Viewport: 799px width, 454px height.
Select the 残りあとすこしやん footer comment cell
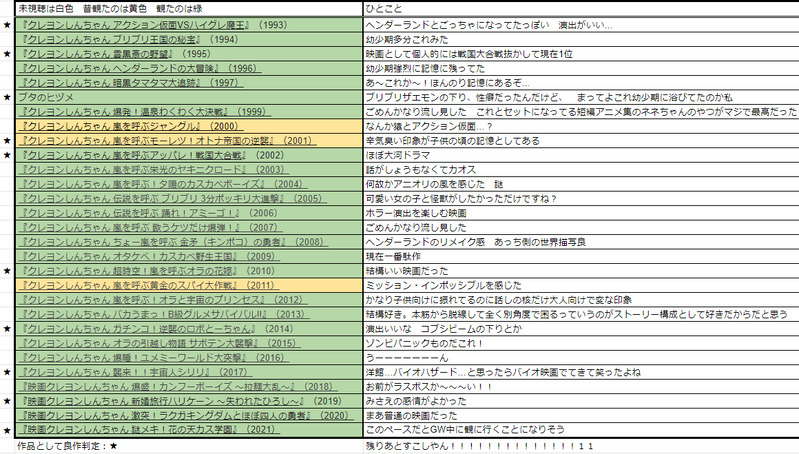(x=581, y=446)
